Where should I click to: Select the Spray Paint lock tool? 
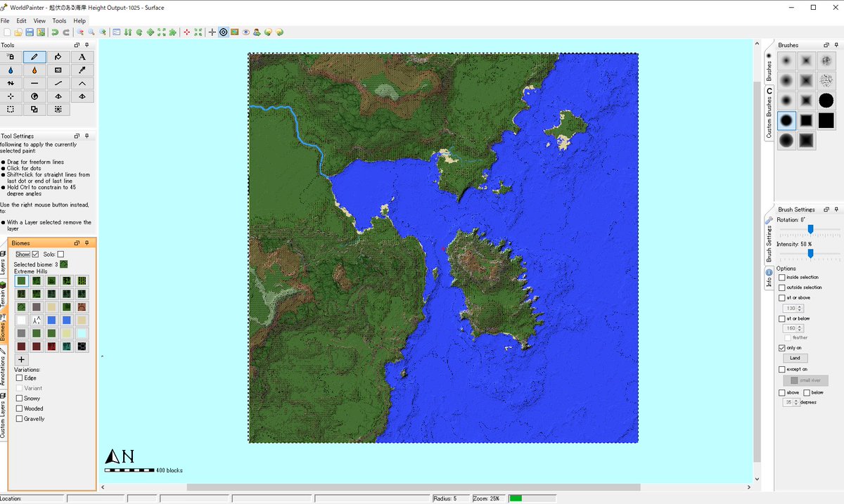[11, 57]
